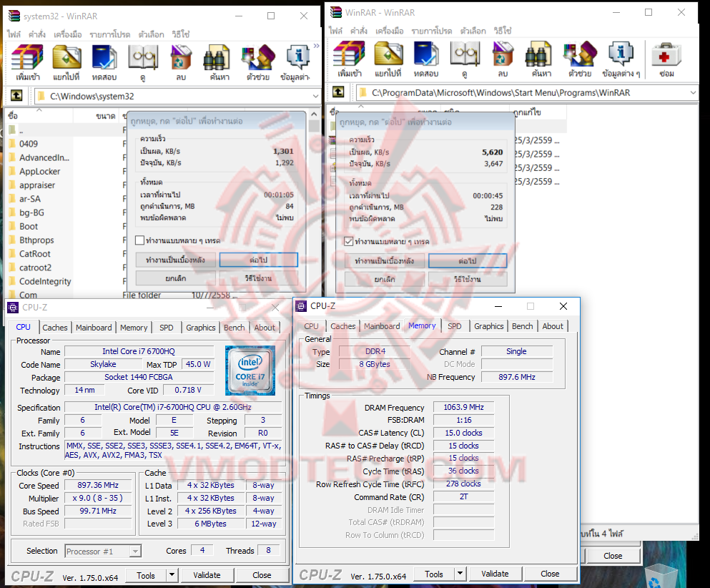Open File menu in system32 WinRAR
710x588 pixels.
[14, 34]
